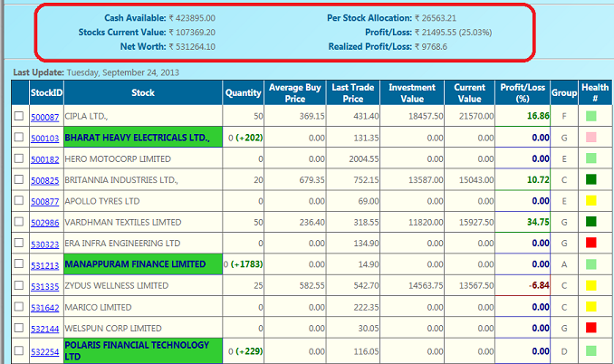Click MARICO LIMITED stock name
The image size is (614, 364).
click(x=98, y=307)
